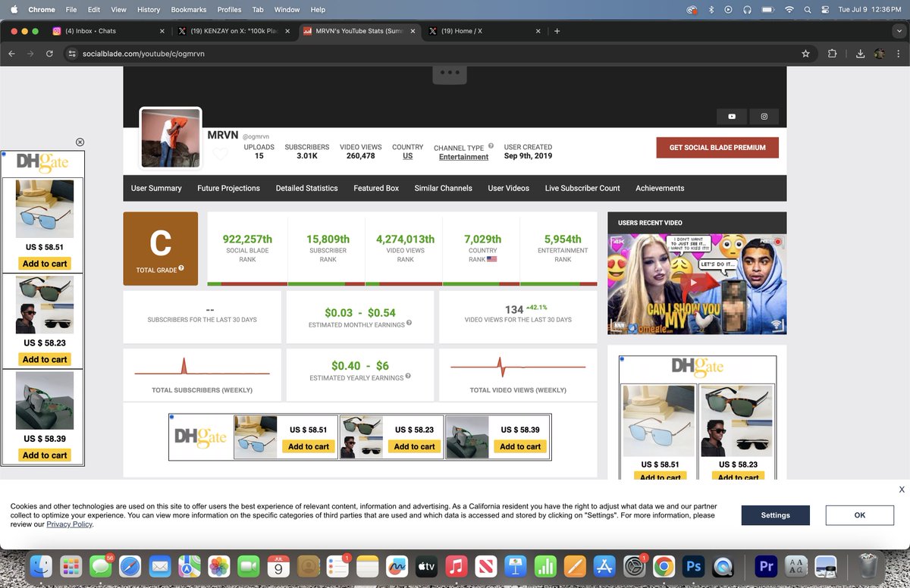The height and width of the screenshot is (588, 910).
Task: Open the Detailed Statistics tab
Action: 306,188
